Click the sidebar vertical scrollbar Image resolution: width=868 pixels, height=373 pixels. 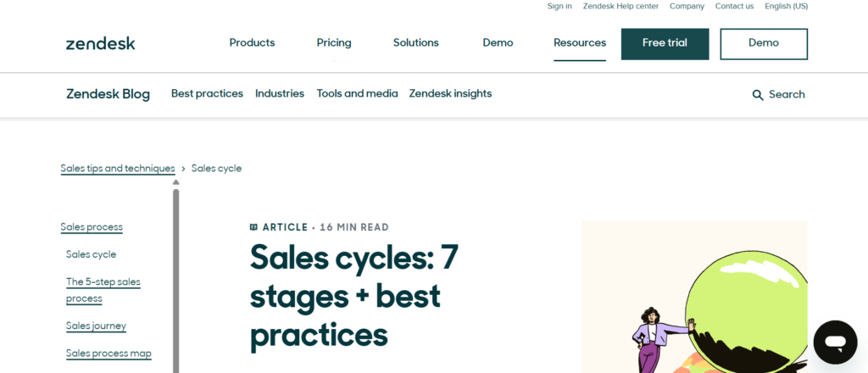[x=175, y=280]
